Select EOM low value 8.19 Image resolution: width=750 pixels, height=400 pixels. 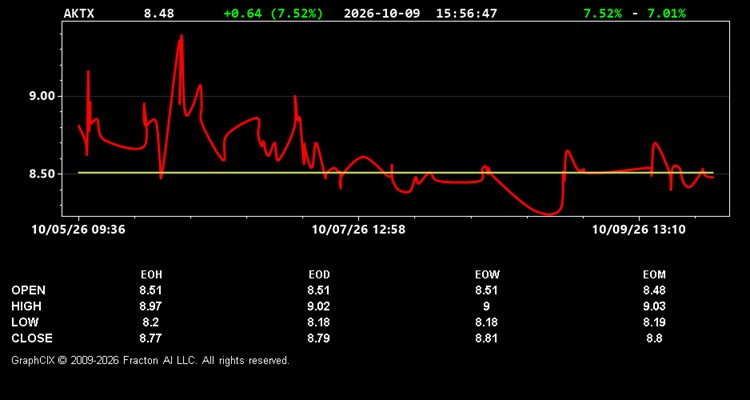(654, 322)
